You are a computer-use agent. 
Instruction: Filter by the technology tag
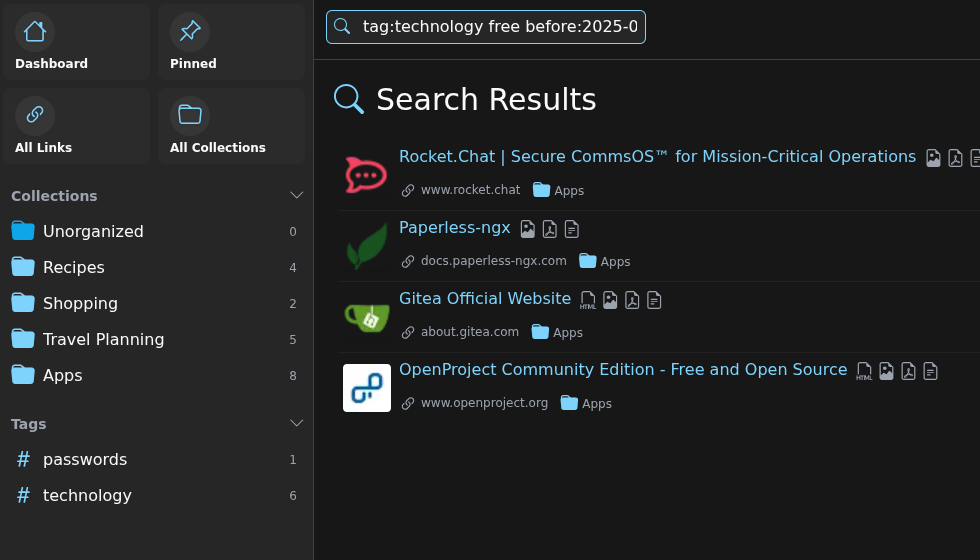[x=156, y=496]
